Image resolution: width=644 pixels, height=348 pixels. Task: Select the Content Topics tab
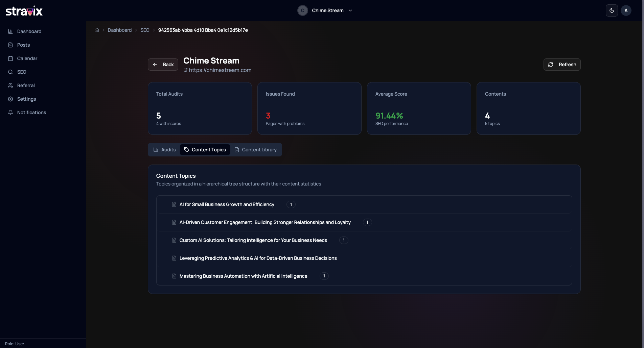[x=205, y=150]
